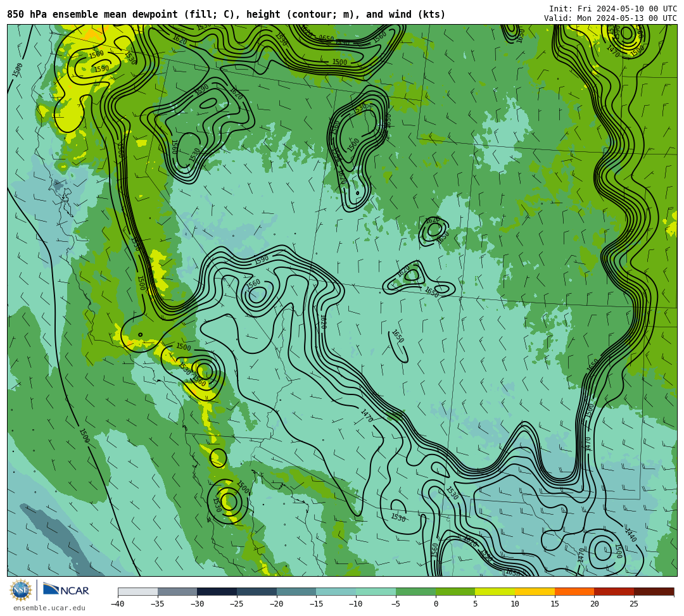Click the -15 colorbar tick label
Screen dimensions: 684x616
point(316,604)
